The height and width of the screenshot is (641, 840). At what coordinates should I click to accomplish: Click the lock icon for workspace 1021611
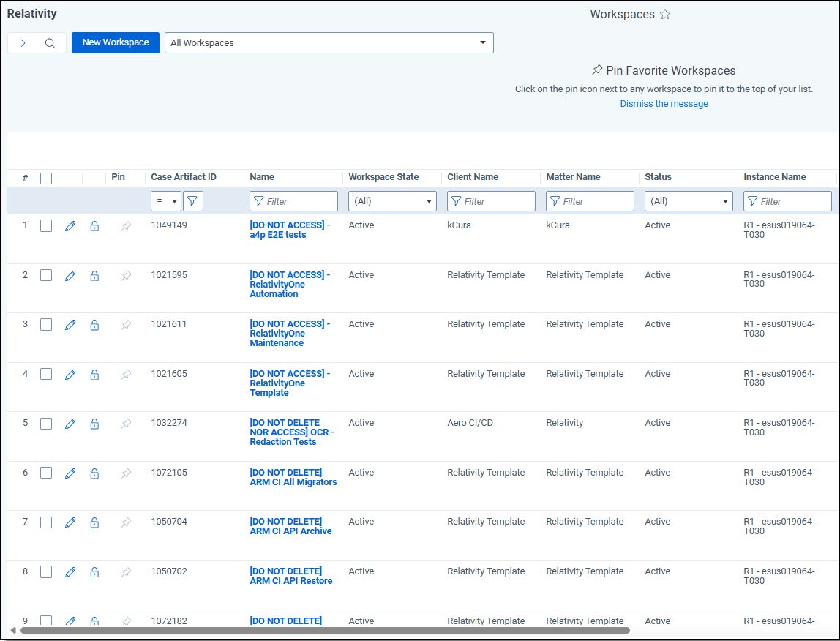coord(94,325)
